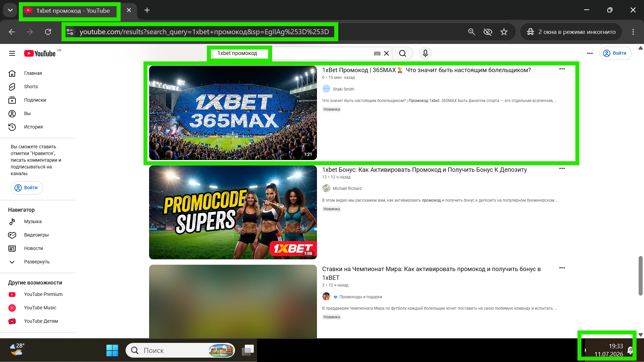
Task: Click scrollbar down arrow
Action: [x=641, y=335]
